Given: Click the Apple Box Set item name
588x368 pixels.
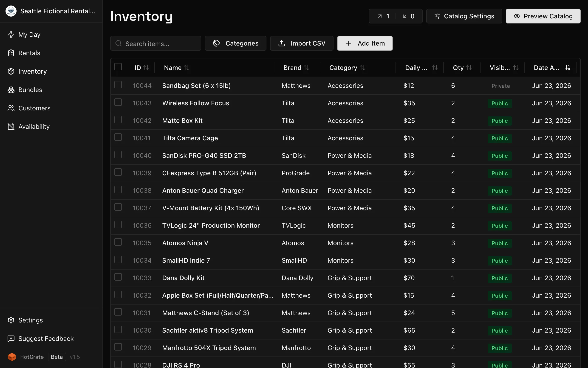Looking at the screenshot, I should pos(218,296).
